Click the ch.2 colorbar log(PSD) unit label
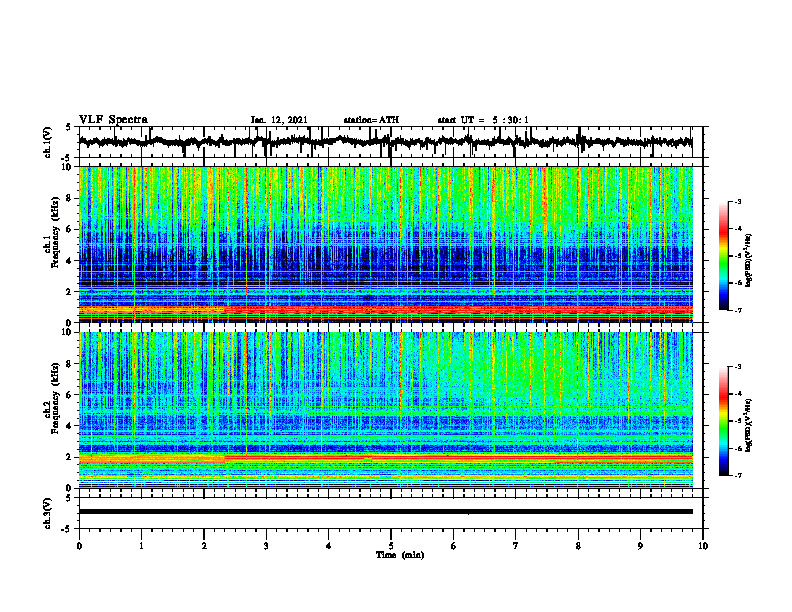792x612 pixels. click(748, 424)
